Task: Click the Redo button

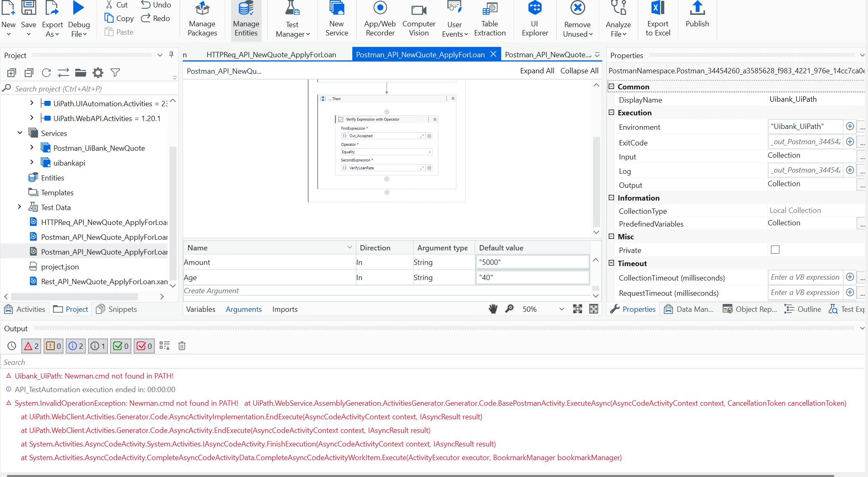Action: (x=155, y=18)
